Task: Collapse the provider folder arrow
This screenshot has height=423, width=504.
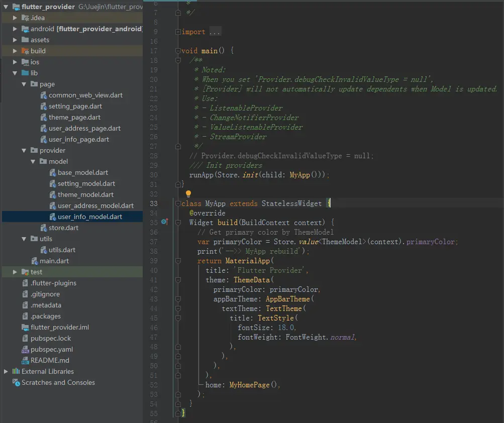Action: [24, 150]
